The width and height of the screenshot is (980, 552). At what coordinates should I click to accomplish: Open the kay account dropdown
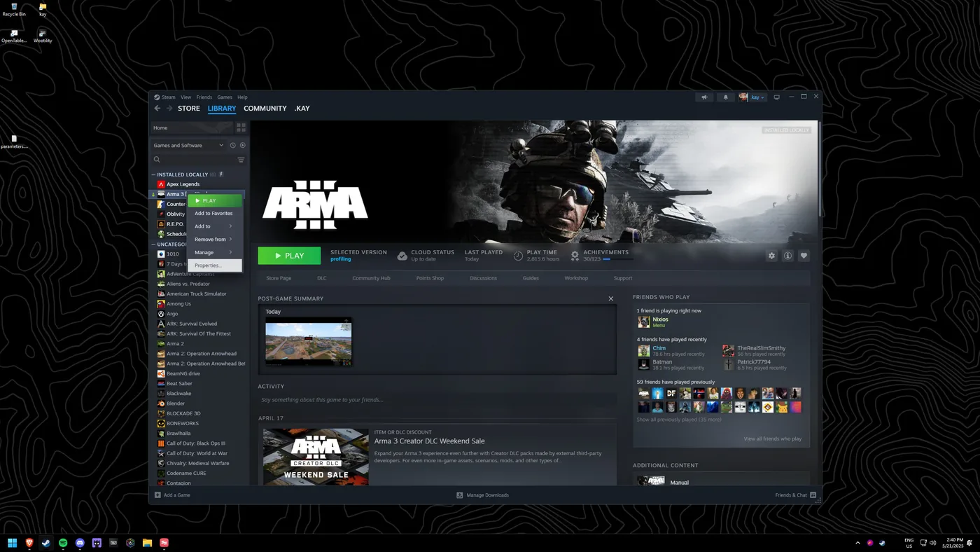tap(752, 97)
